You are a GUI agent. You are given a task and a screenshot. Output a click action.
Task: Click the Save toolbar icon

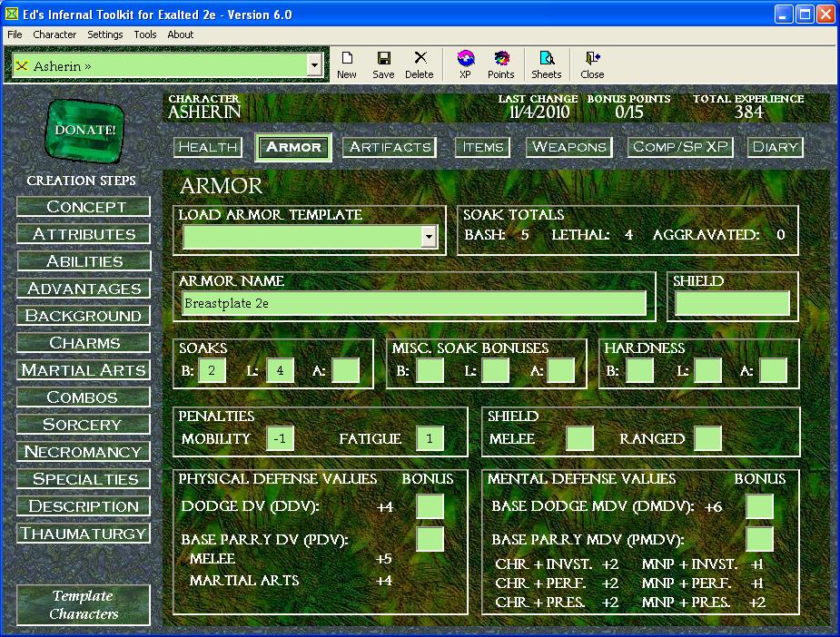383,65
